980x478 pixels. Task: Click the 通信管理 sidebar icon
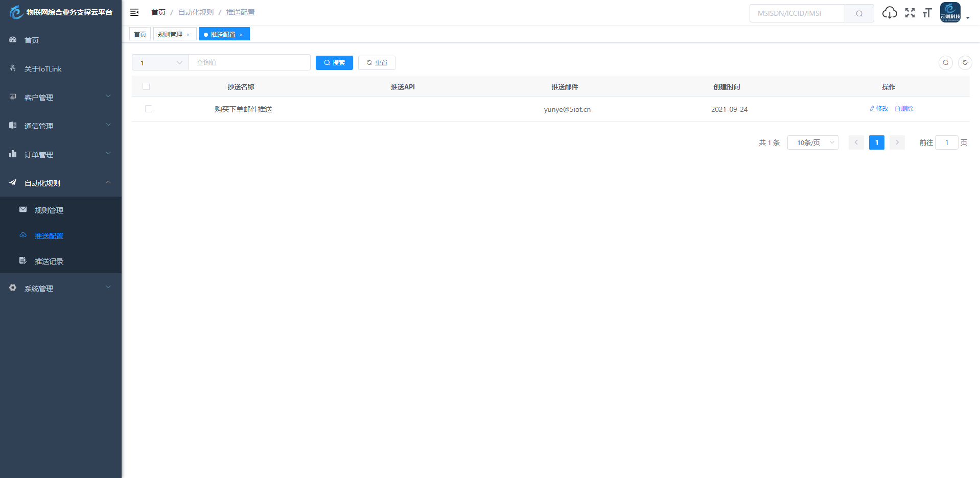[13, 125]
